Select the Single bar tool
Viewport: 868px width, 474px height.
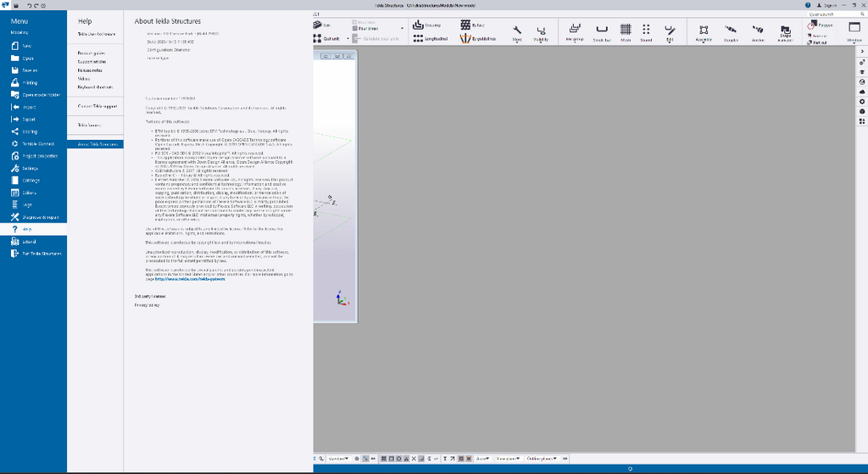(602, 33)
